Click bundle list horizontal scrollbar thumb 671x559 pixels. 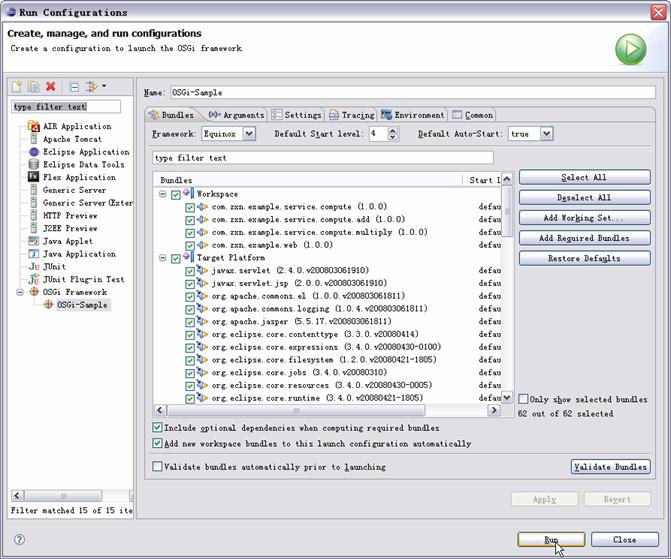pyautogui.click(x=296, y=410)
